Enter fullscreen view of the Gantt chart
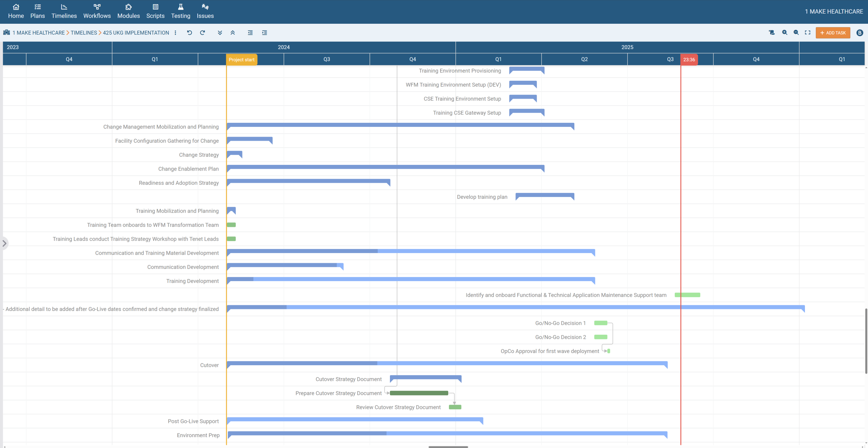868x448 pixels. pyautogui.click(x=808, y=33)
